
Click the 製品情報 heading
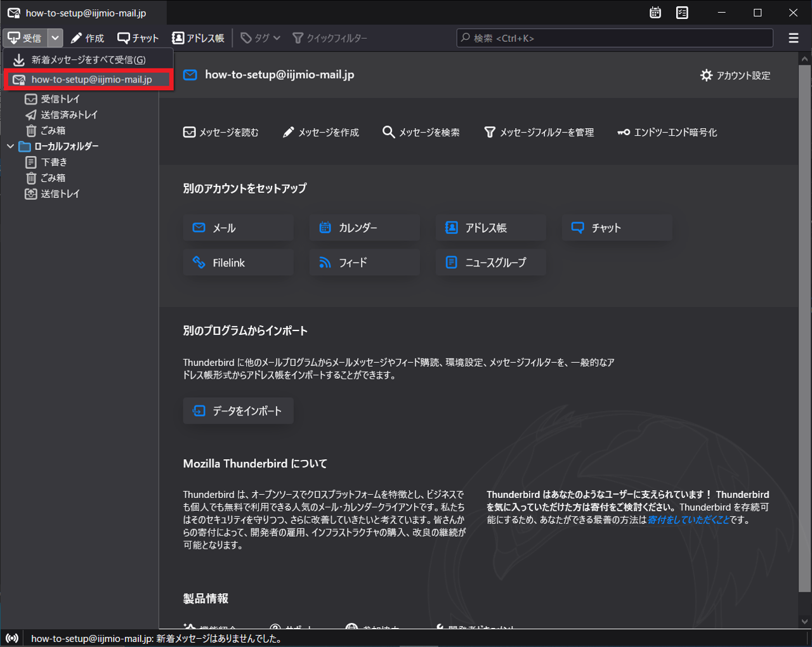(206, 599)
